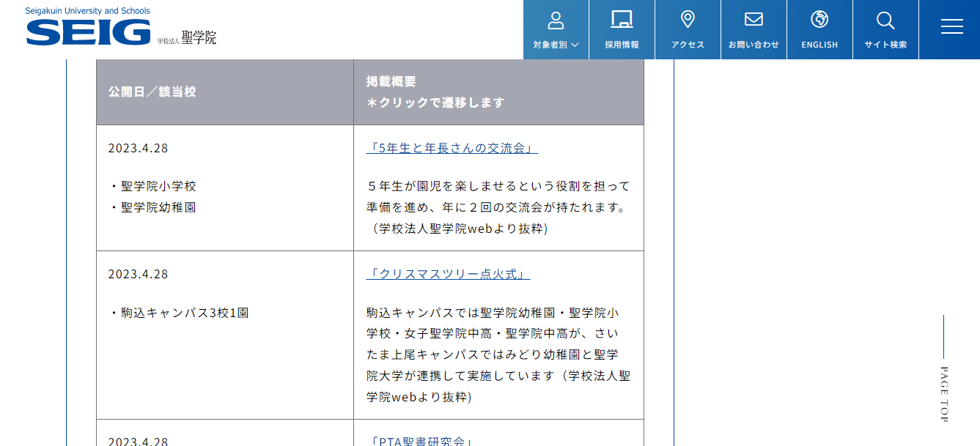980x446 pixels.
Task: Open the 「クリスマスツリー点火式」 link
Action: pos(448,274)
